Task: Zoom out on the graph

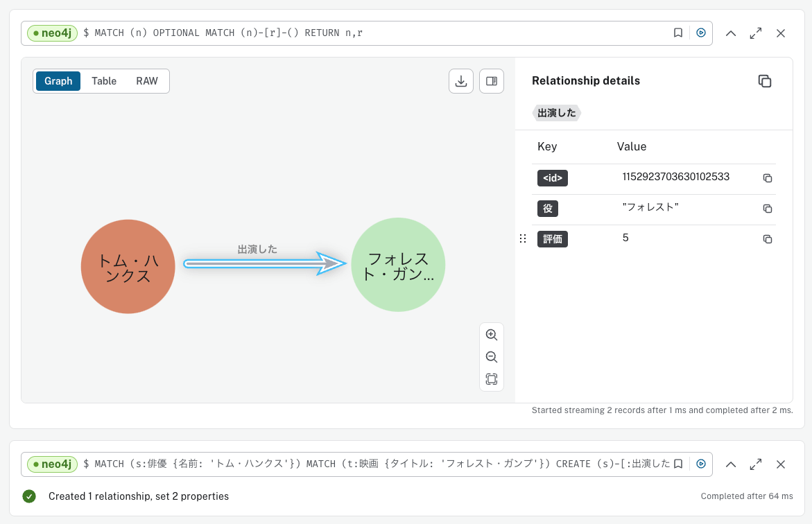Action: coord(492,357)
